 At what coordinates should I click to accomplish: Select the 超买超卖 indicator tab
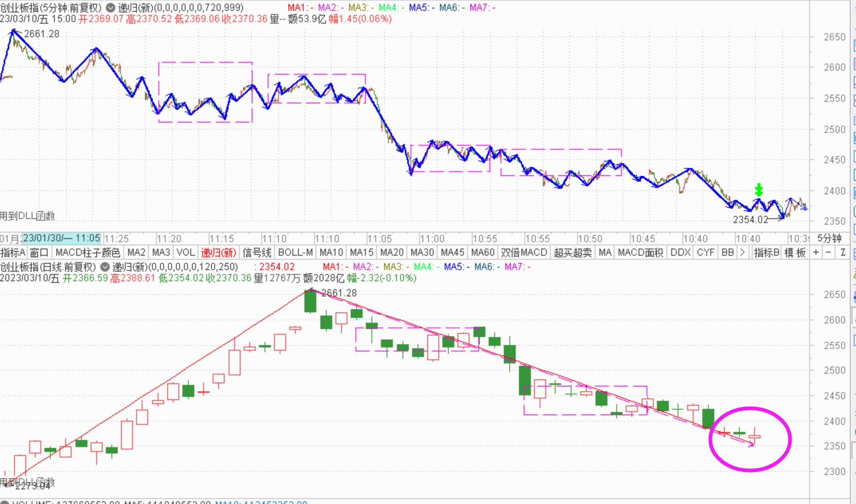[573, 253]
